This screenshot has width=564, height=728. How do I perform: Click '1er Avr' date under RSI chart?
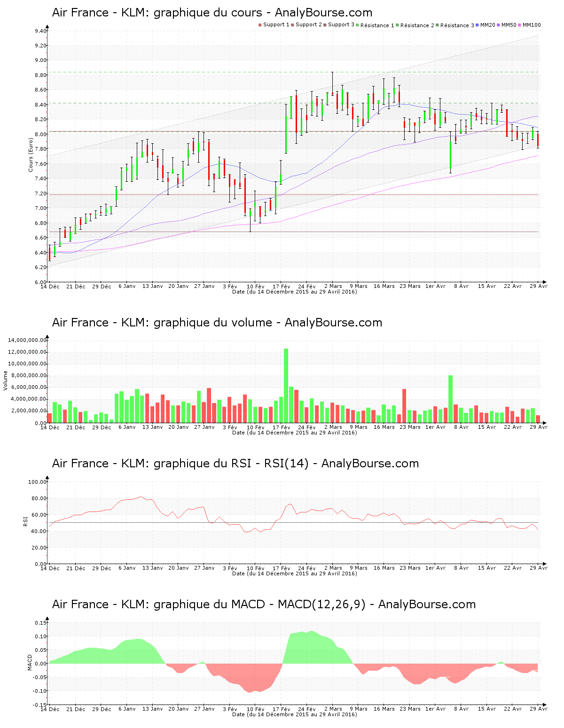pos(436,568)
